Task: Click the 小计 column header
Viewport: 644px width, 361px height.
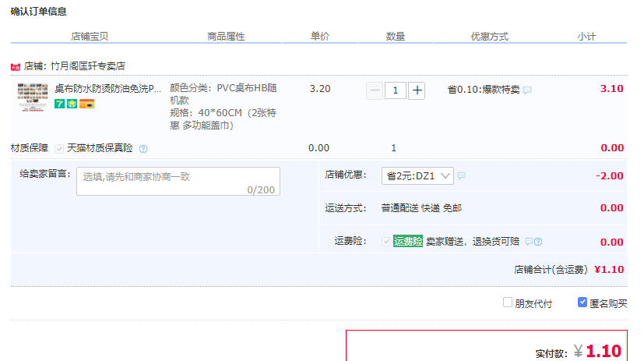Action: (586, 37)
